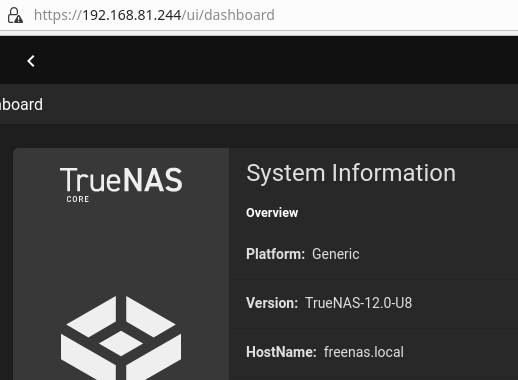Screen dimensions: 518x380
Task: Select the TrueNAS-12.0-U8 version text
Action: [359, 303]
